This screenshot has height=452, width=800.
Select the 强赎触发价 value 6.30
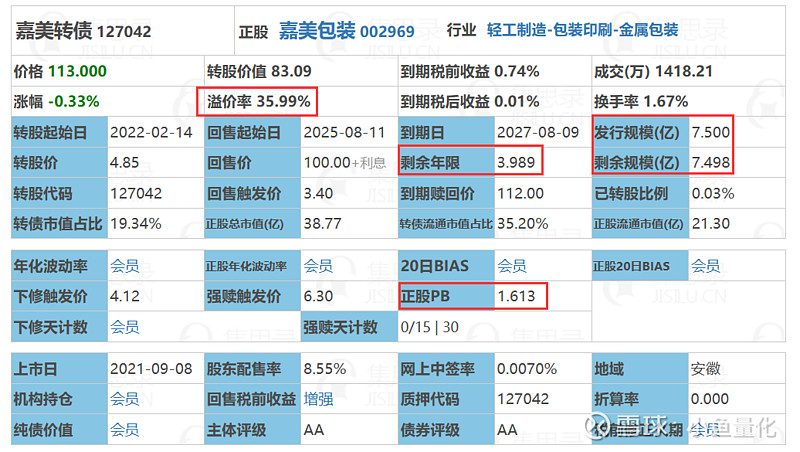coord(318,296)
